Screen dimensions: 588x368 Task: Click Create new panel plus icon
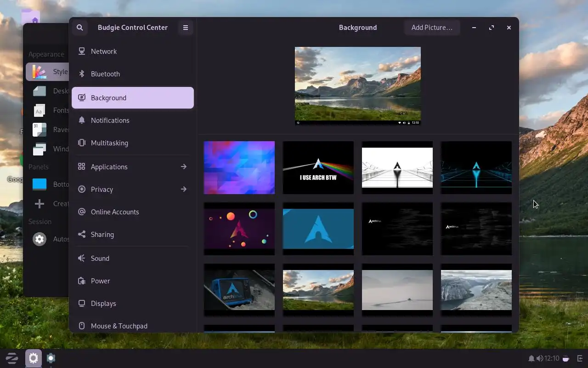40,204
